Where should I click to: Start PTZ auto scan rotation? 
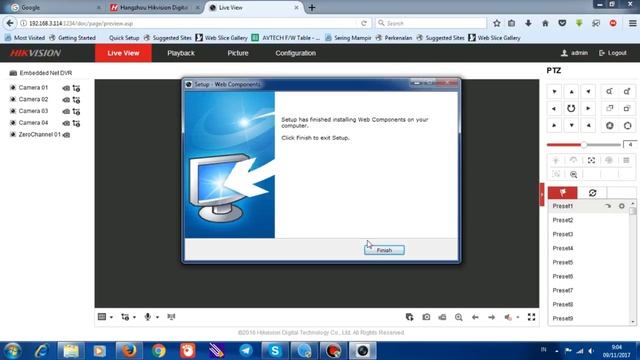[571, 109]
